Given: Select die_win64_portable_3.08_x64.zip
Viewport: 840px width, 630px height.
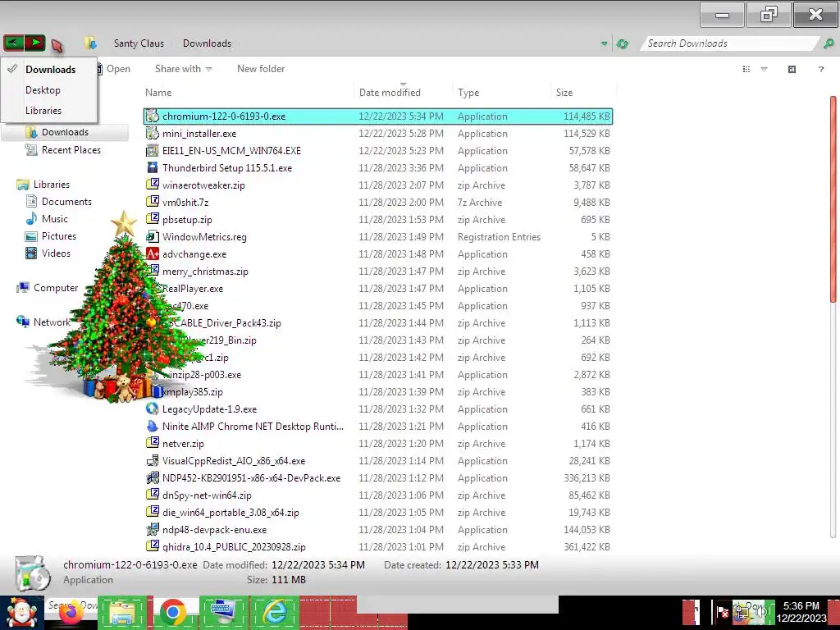Looking at the screenshot, I should pyautogui.click(x=231, y=512).
